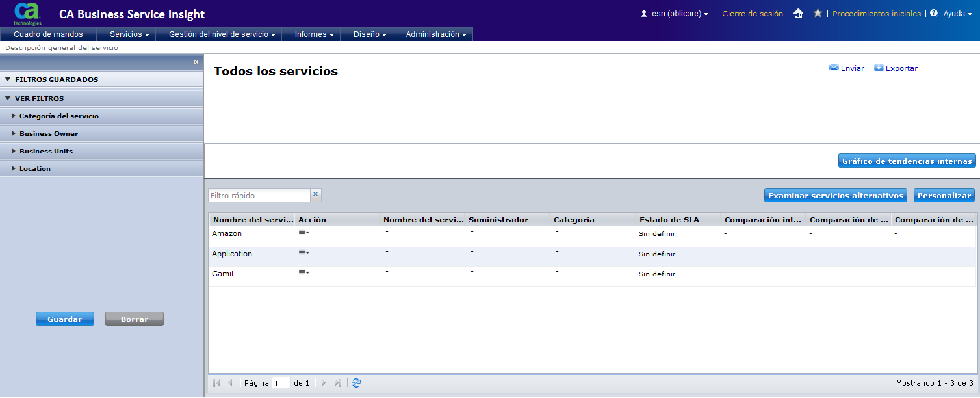Collapse the FILTROS GUARDADOS section
Image resolution: width=980 pixels, height=398 pixels.
8,79
